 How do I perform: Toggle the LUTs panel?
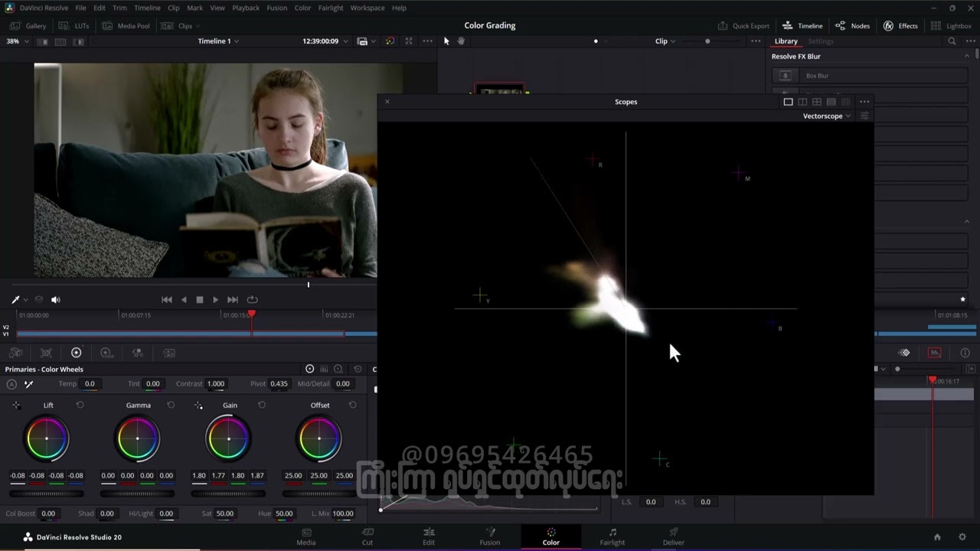(x=74, y=25)
